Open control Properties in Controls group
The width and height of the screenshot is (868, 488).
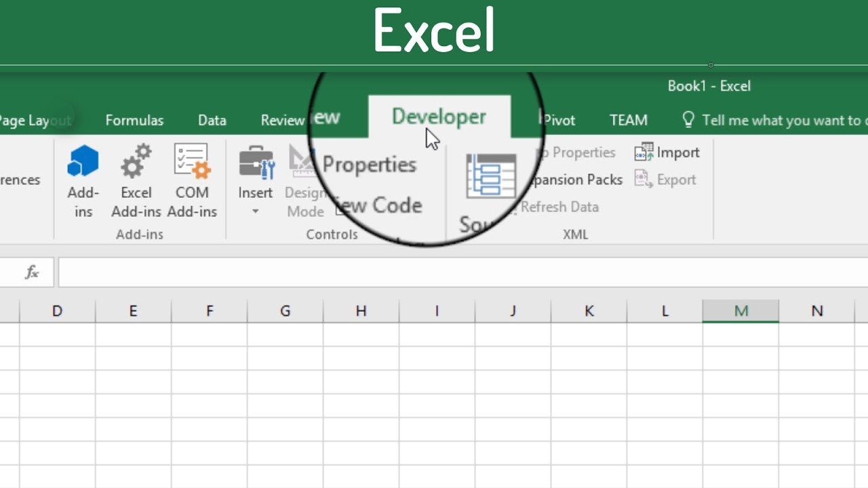[x=369, y=164]
